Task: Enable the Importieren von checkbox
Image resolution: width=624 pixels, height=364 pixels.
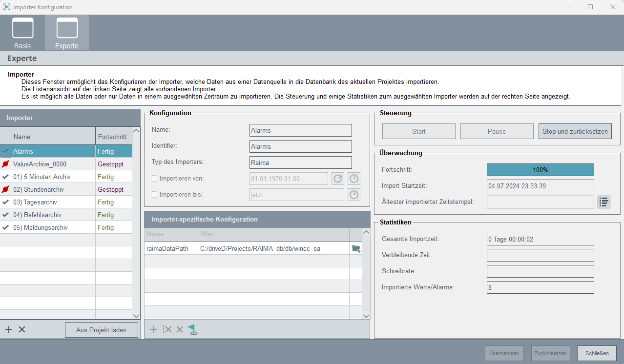Action: click(x=154, y=178)
